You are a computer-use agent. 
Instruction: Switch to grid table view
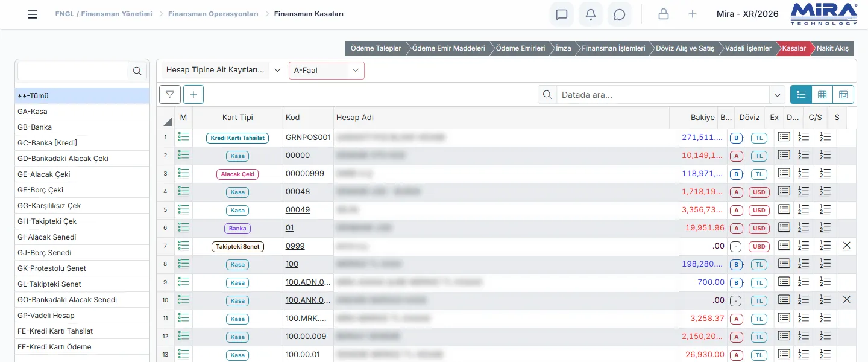pyautogui.click(x=822, y=95)
